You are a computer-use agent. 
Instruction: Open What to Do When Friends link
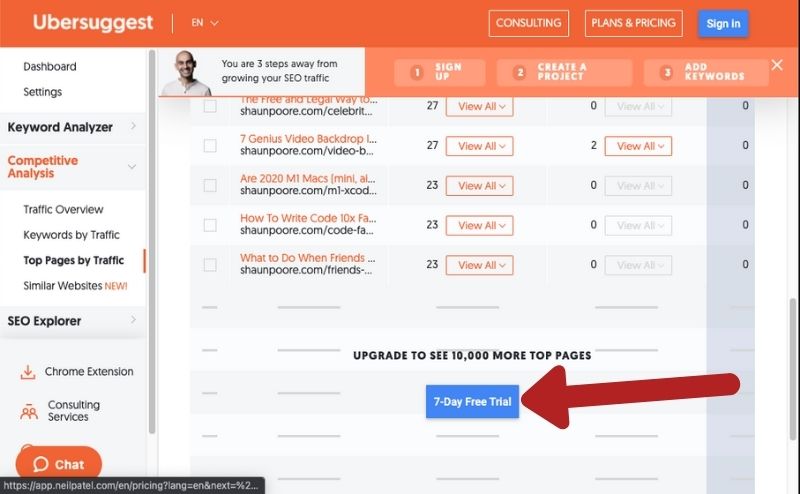pos(308,258)
